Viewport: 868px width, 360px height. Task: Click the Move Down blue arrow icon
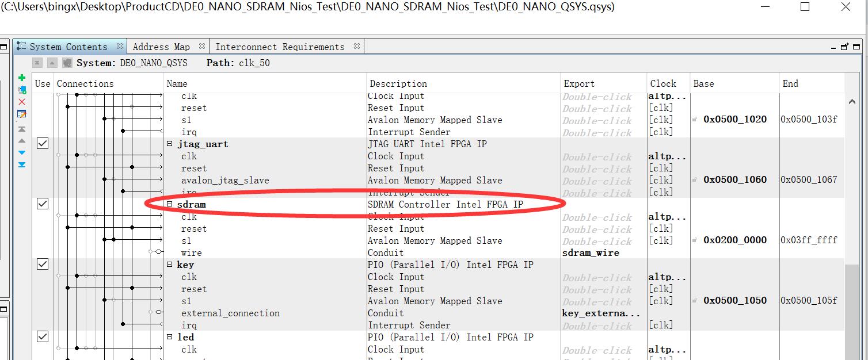22,152
